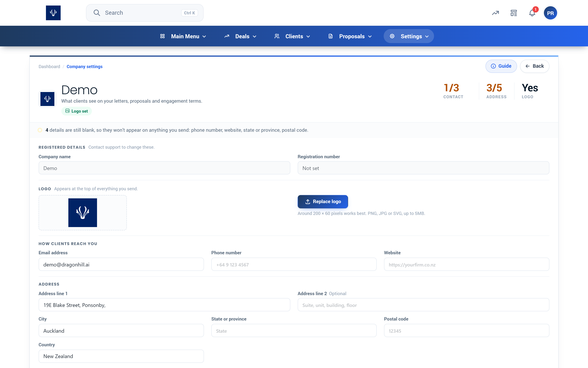Expand the Deals chevron
The height and width of the screenshot is (368, 588).
click(x=254, y=36)
